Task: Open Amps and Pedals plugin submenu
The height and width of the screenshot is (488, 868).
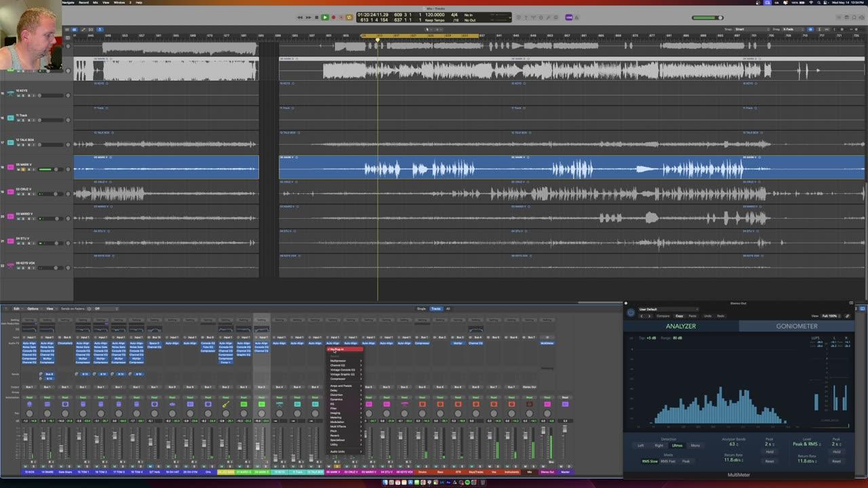Action: coord(345,386)
